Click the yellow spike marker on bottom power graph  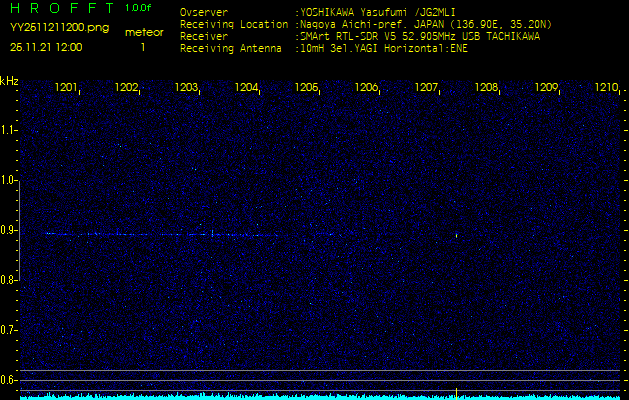click(x=456, y=392)
